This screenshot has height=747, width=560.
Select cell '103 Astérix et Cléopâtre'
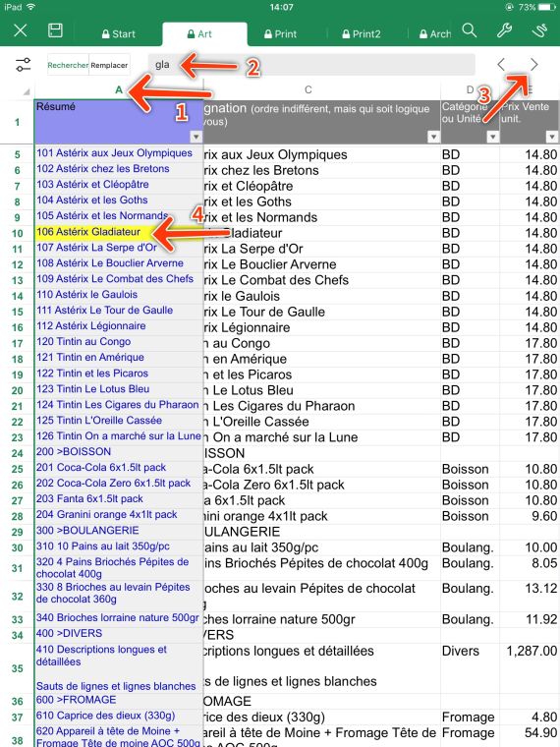point(119,185)
